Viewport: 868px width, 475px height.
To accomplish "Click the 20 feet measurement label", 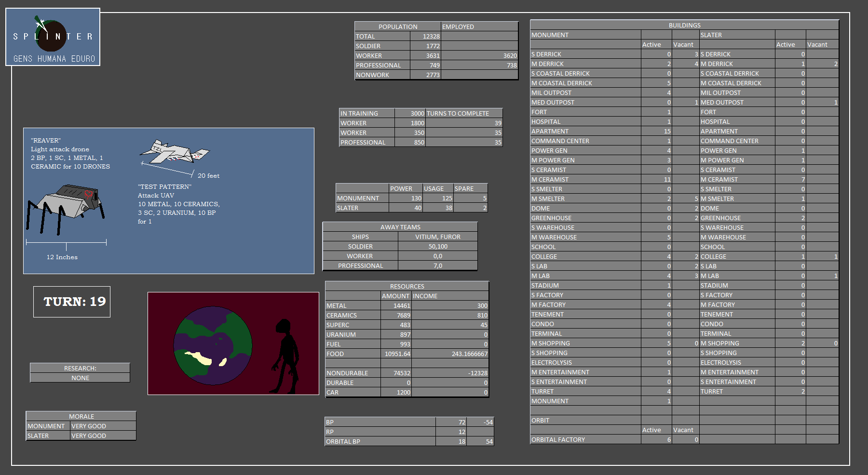I will (x=208, y=176).
